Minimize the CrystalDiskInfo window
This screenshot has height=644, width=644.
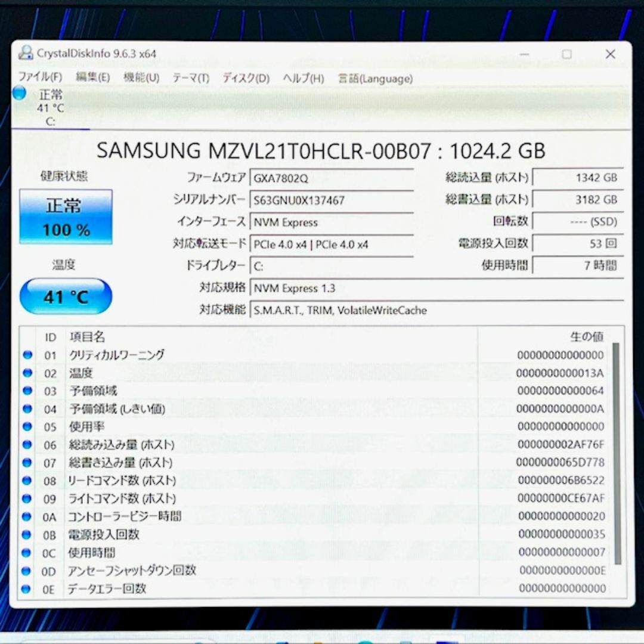pos(525,54)
